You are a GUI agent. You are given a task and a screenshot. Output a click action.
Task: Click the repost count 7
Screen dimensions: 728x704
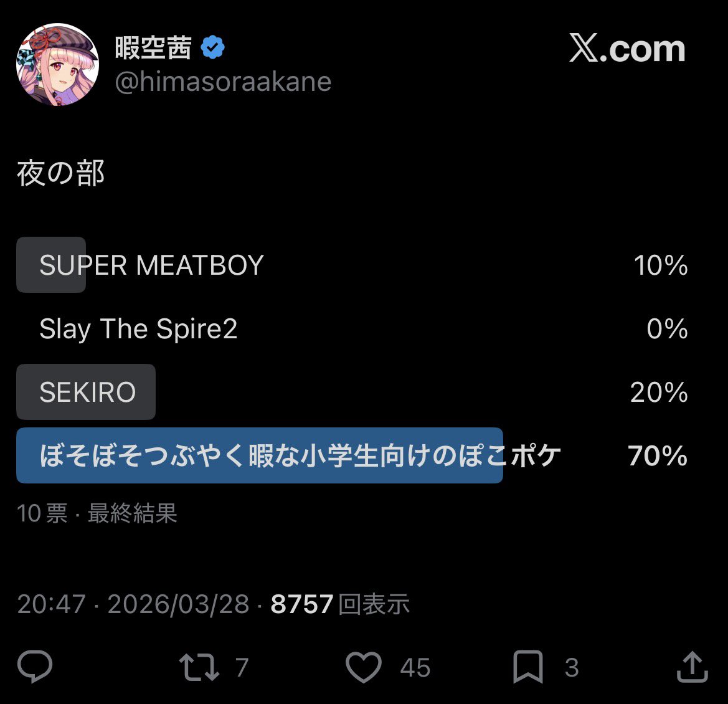242,668
